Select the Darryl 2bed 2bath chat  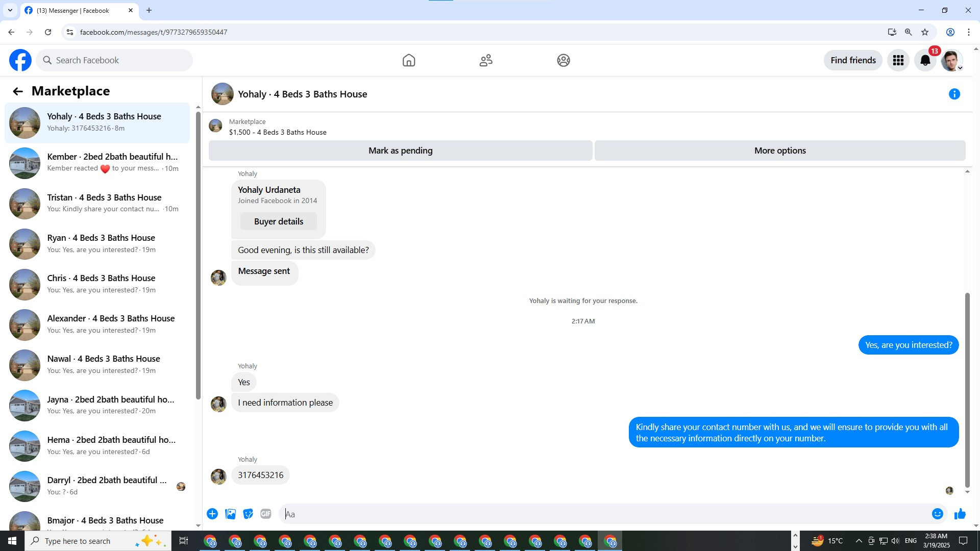coord(97,486)
